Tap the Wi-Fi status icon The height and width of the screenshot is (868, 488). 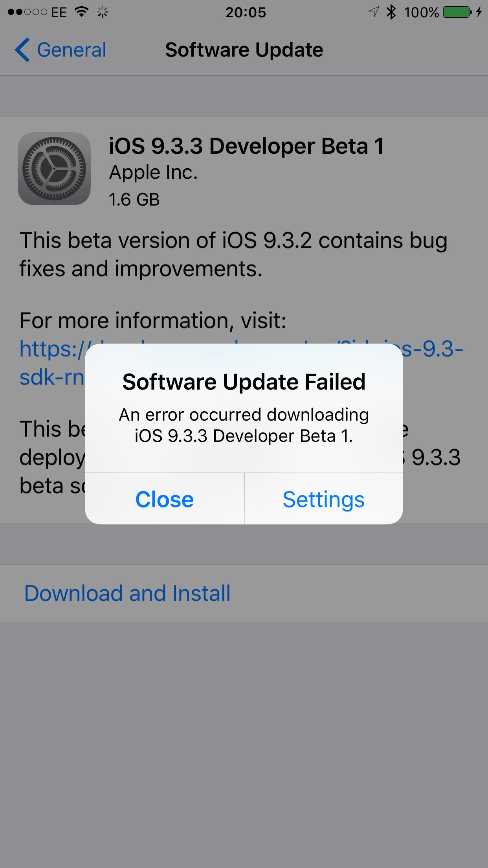pyautogui.click(x=81, y=12)
